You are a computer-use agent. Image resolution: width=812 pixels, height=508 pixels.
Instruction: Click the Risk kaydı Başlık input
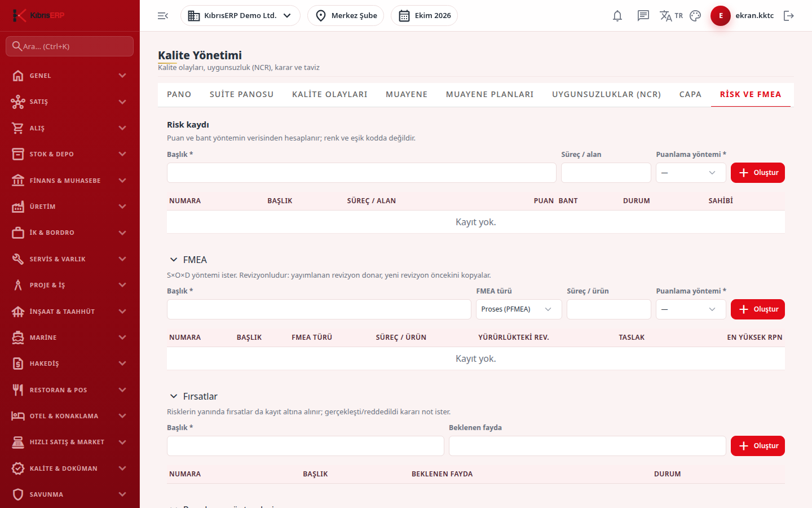click(361, 173)
